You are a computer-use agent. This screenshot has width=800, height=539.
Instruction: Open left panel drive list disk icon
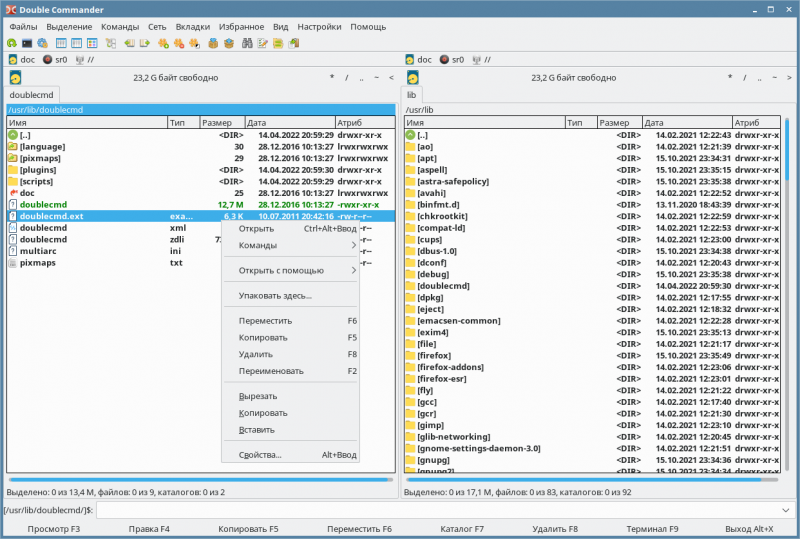15,78
